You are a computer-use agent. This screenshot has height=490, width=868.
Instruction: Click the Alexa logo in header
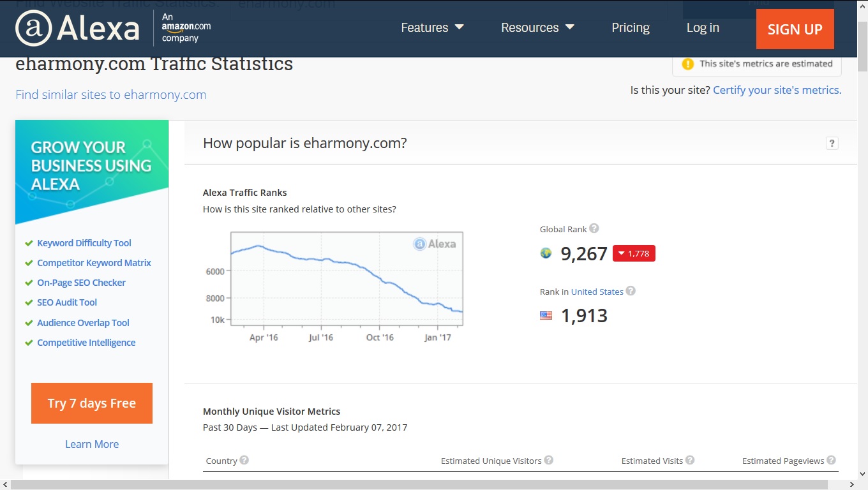click(77, 28)
